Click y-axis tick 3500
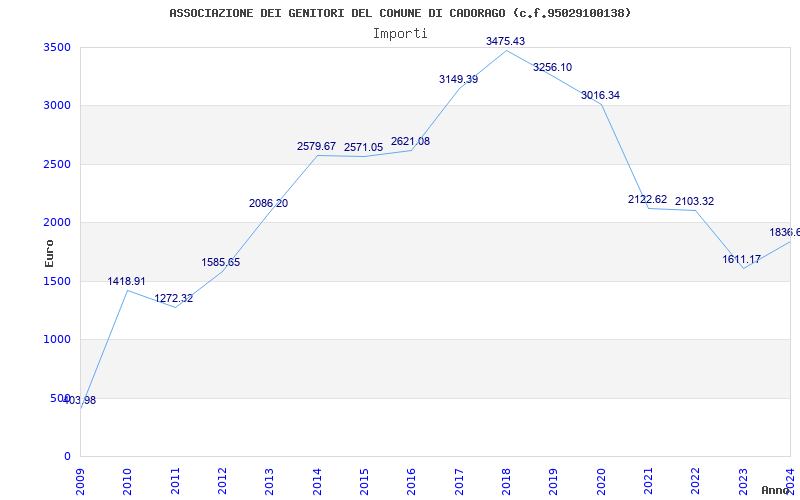 tap(57, 47)
